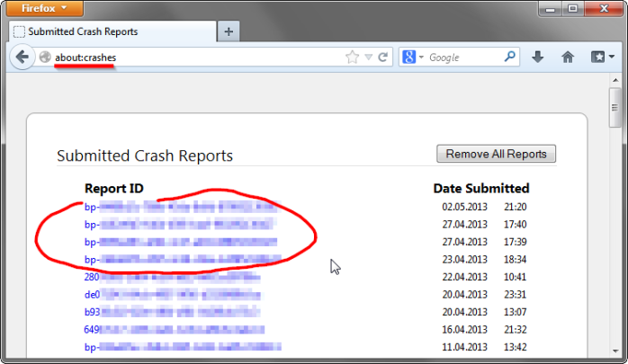Go back with the back arrow button
The width and height of the screenshot is (628, 364).
pos(22,58)
